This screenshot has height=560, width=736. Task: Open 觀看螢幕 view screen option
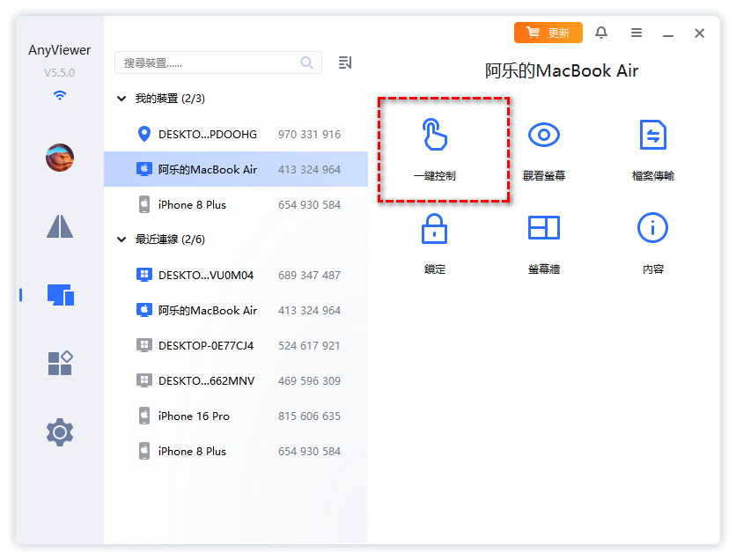coord(543,136)
